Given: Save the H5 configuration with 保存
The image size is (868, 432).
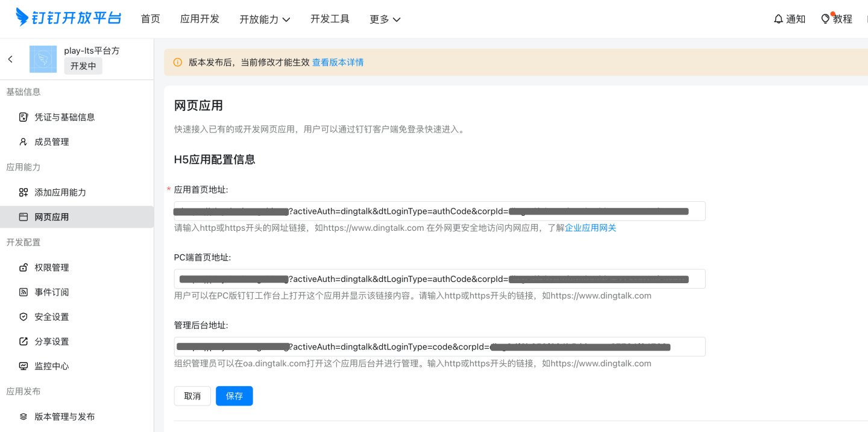Looking at the screenshot, I should pyautogui.click(x=234, y=396).
